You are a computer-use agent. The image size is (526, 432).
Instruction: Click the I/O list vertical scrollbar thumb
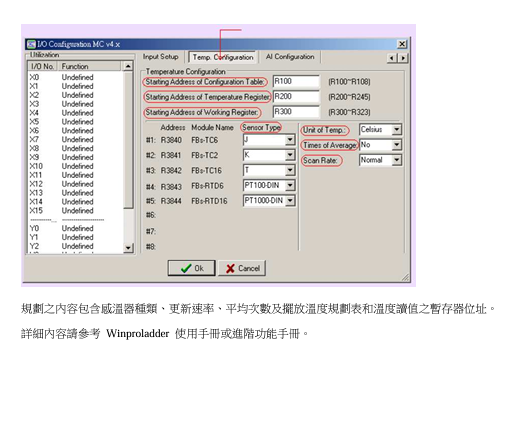[128, 140]
